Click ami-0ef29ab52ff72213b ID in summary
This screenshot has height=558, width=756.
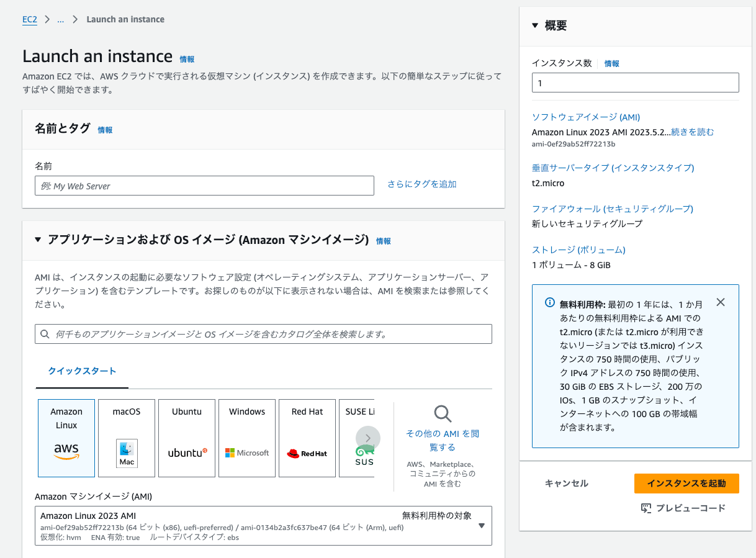574,144
